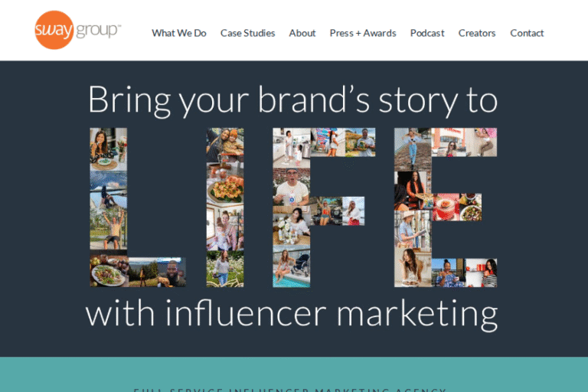Go to the Case Studies page
This screenshot has height=392, width=588.
247,33
